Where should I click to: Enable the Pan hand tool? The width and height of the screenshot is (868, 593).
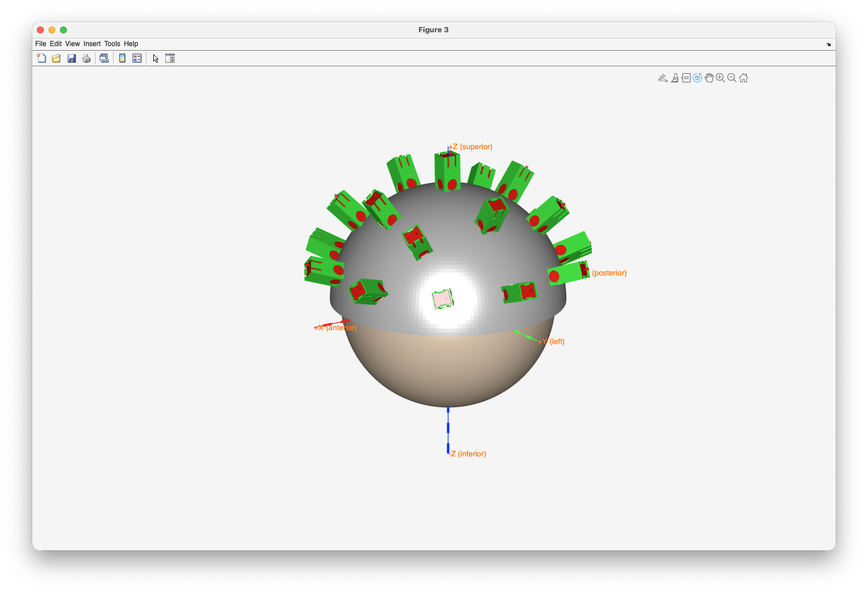[709, 78]
